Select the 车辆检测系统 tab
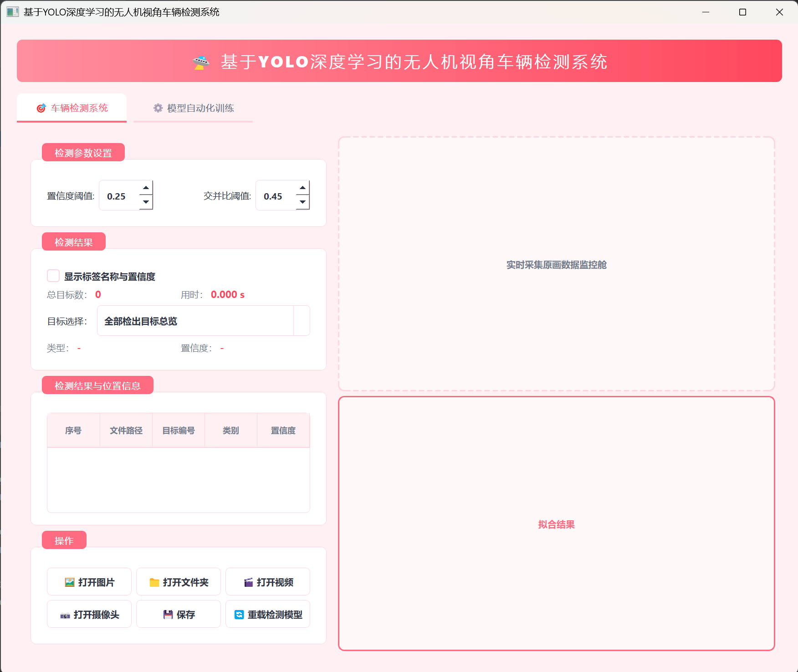The image size is (798, 672). click(x=72, y=108)
